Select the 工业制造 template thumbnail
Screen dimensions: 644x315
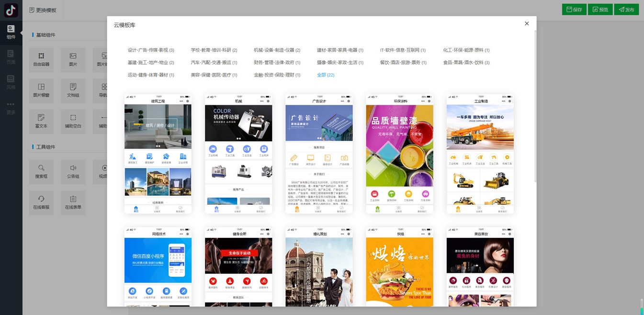click(x=480, y=154)
